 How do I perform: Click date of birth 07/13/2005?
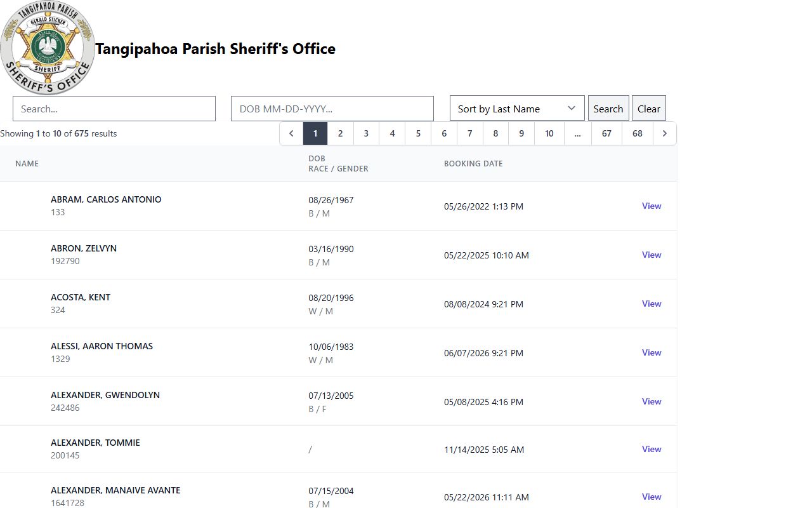click(x=331, y=396)
